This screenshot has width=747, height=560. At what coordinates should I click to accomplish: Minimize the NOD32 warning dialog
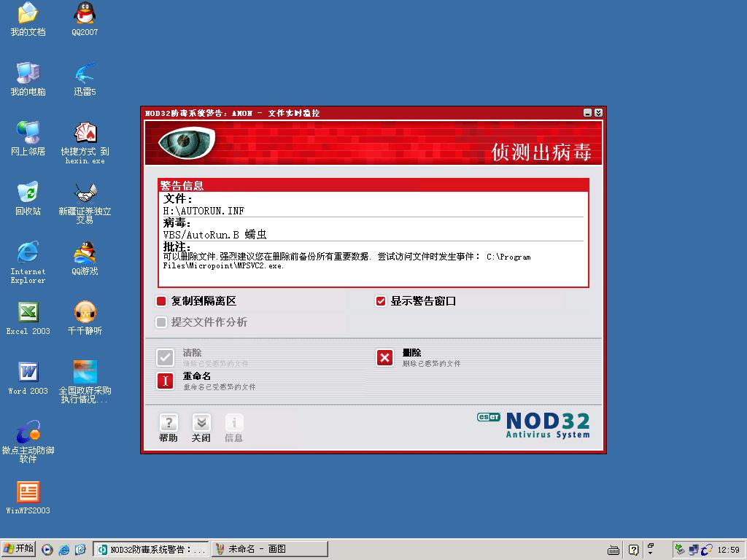point(587,113)
